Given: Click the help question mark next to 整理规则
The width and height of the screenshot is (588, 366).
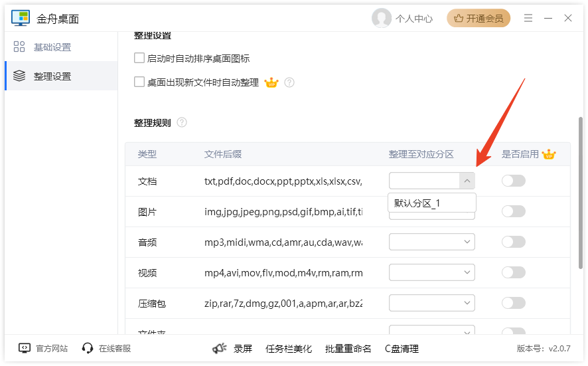Looking at the screenshot, I should (x=182, y=123).
